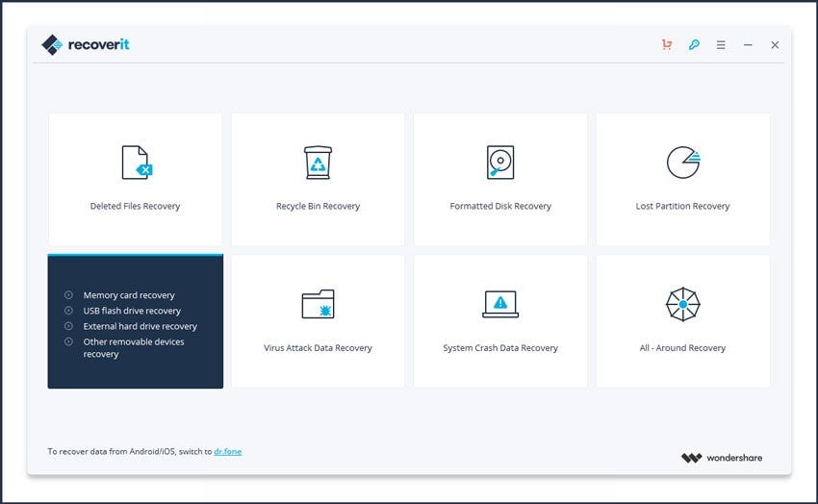Image resolution: width=818 pixels, height=504 pixels.
Task: Select the System Crash Data Recovery label
Action: pos(500,347)
